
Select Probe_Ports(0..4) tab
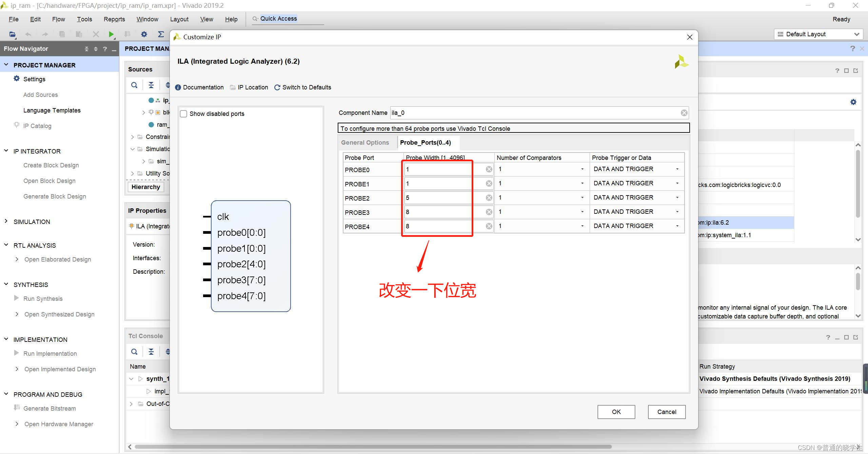click(x=426, y=143)
